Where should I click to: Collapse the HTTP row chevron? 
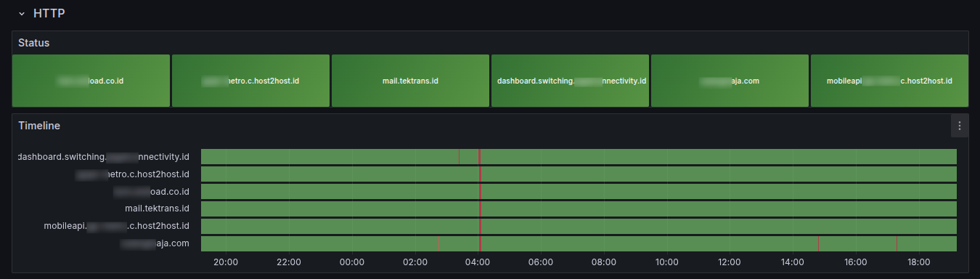coord(22,14)
